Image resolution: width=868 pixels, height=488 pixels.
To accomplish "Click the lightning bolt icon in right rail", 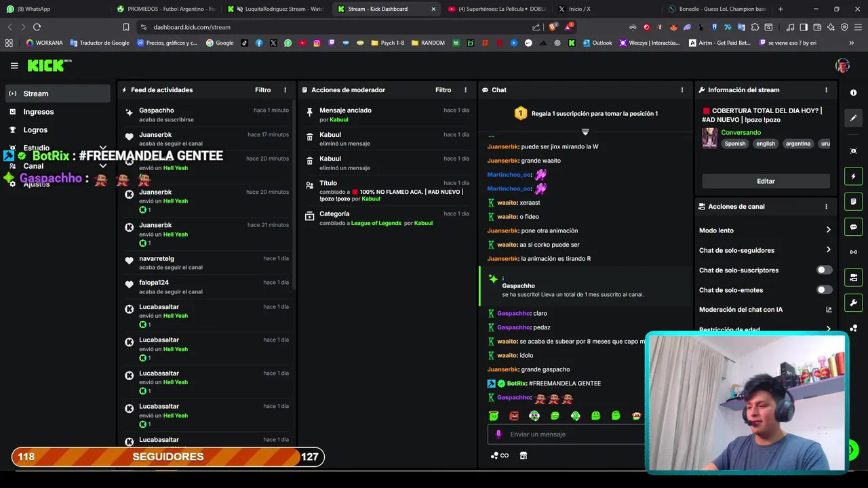I will click(x=853, y=176).
